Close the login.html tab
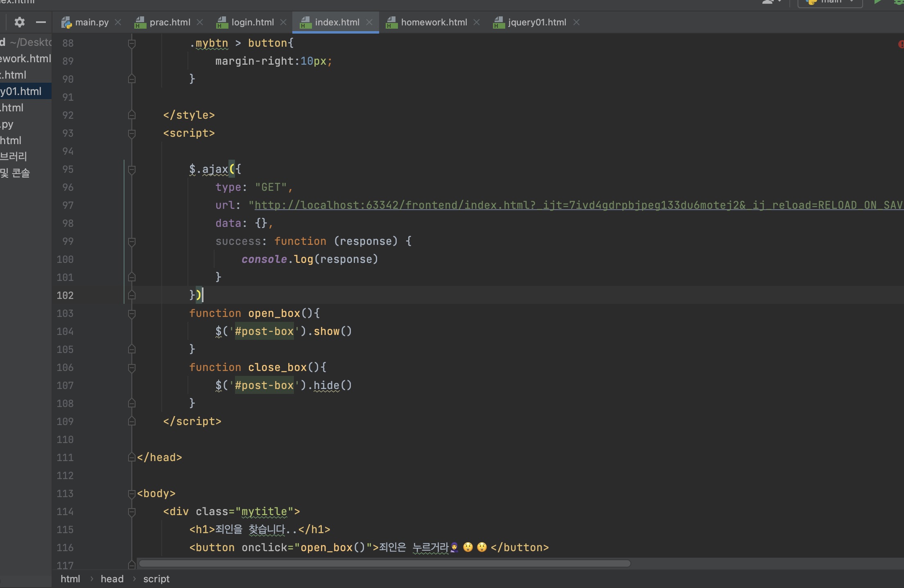The width and height of the screenshot is (904, 588). [283, 22]
